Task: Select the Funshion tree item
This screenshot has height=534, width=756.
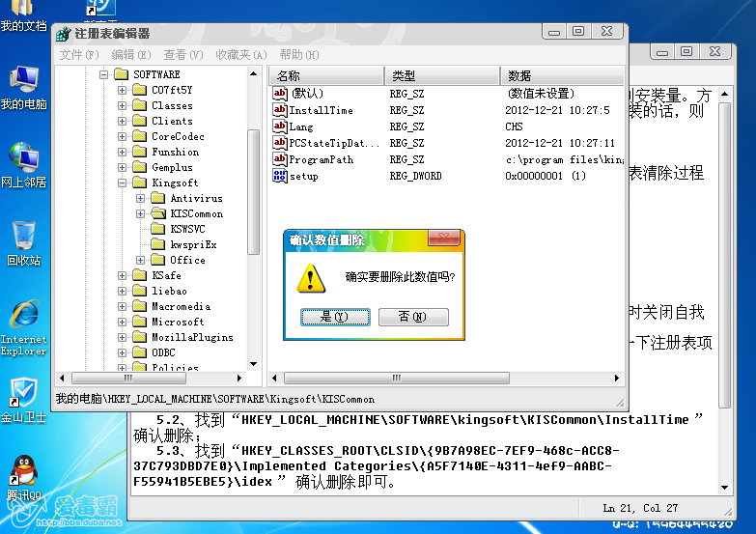Action: pos(175,152)
